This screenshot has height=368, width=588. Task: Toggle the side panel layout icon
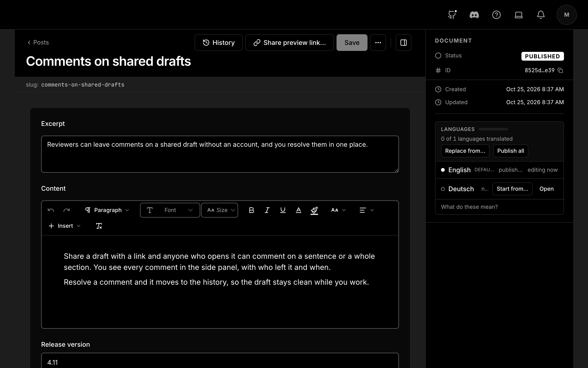point(403,43)
